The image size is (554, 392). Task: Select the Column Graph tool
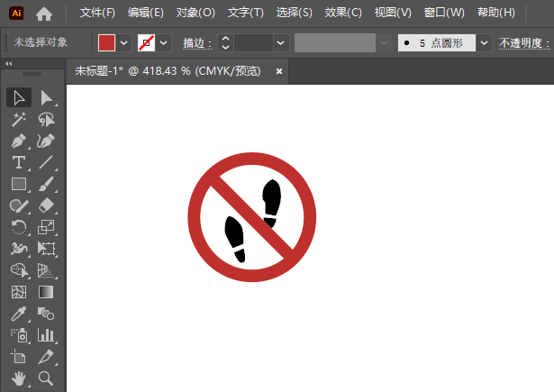pyautogui.click(x=46, y=335)
